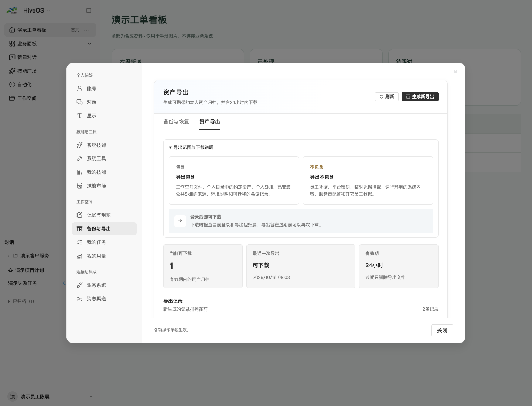Click the 消息渠道 broadcast icon
532x406 pixels.
[79, 299]
